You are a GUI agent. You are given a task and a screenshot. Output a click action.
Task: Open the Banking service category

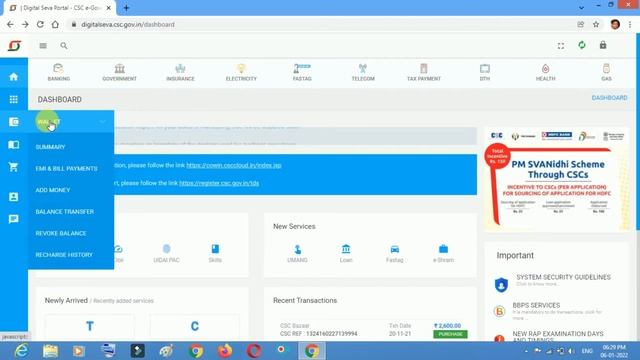[x=59, y=72]
